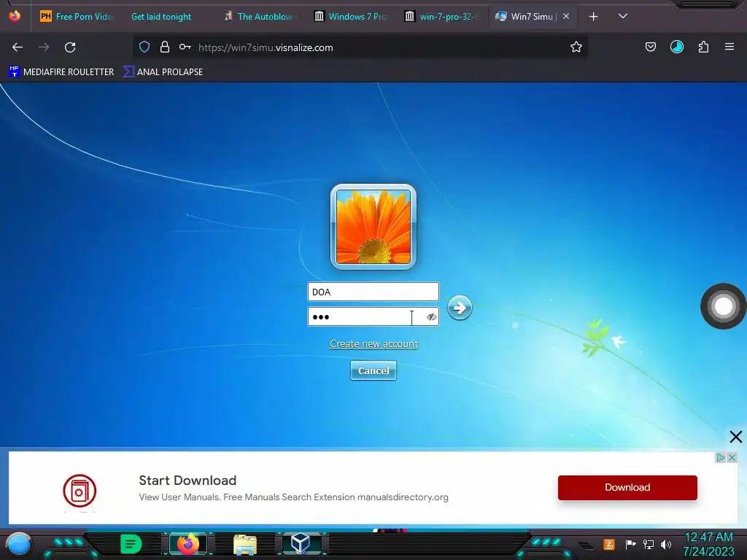The image size is (747, 560).
Task: Click the username field containing DOA
Action: pos(373,292)
